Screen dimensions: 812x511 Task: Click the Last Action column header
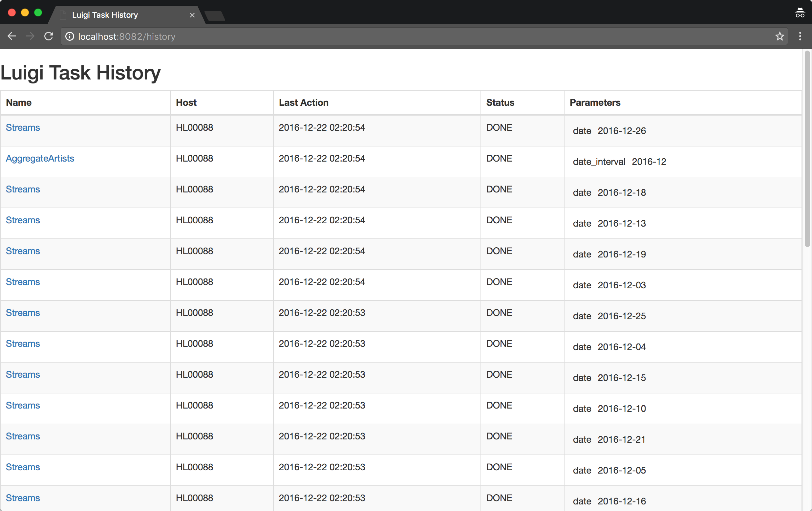[x=304, y=102]
